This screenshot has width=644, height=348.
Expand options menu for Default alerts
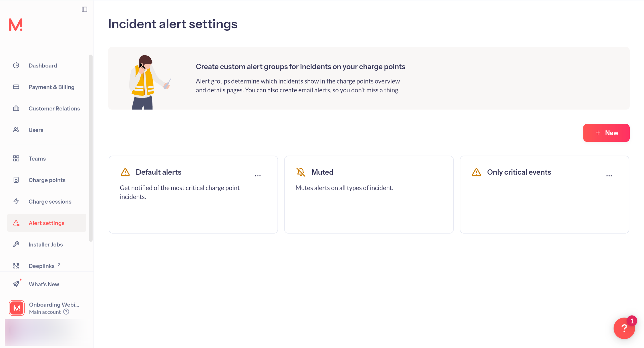click(258, 176)
